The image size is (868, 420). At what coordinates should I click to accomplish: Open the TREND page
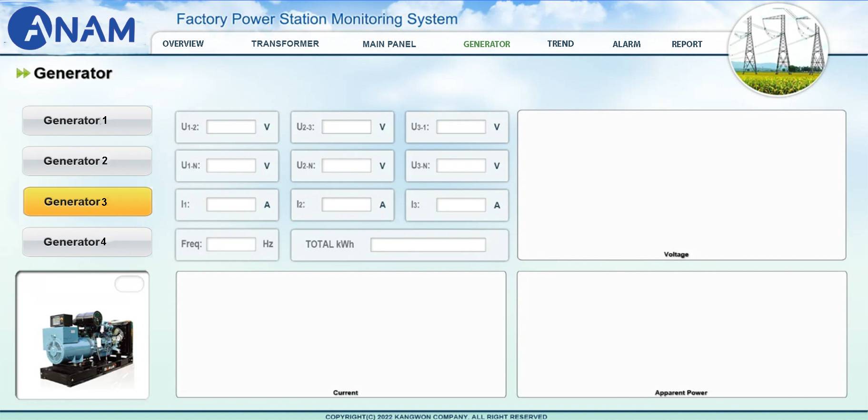pyautogui.click(x=560, y=44)
